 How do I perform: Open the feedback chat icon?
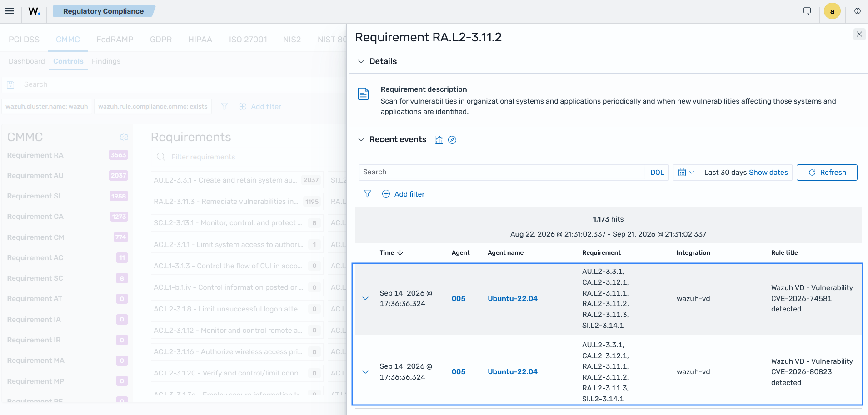point(807,11)
